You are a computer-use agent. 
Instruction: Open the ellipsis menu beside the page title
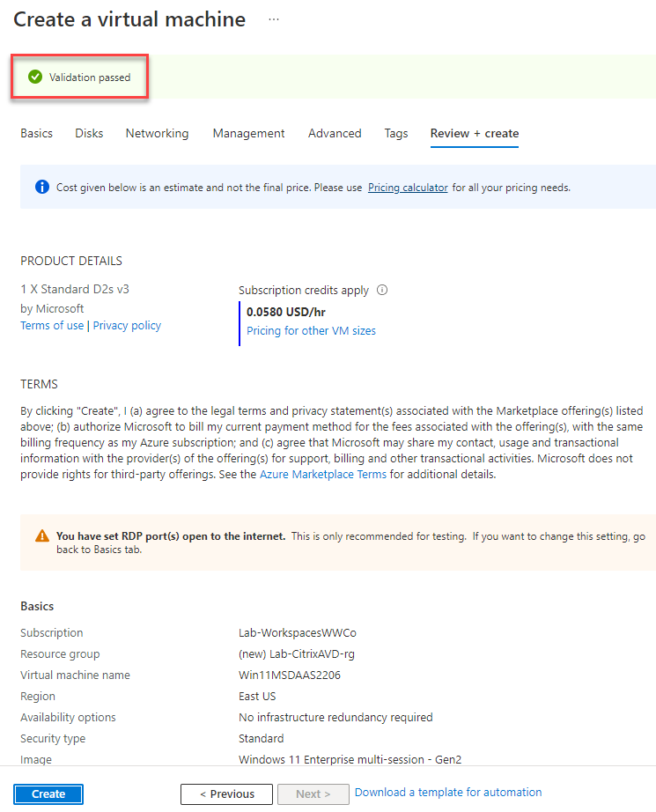coord(274,19)
